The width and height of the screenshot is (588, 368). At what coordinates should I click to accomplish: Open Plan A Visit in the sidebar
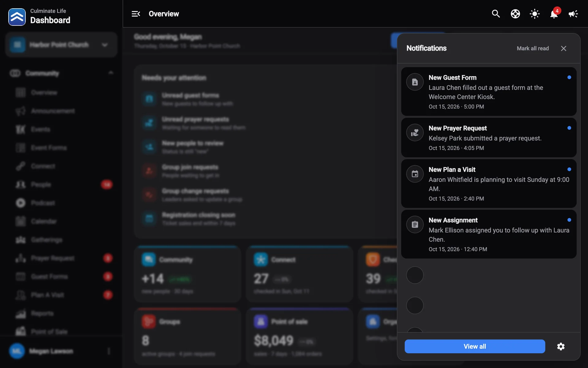coord(61,295)
